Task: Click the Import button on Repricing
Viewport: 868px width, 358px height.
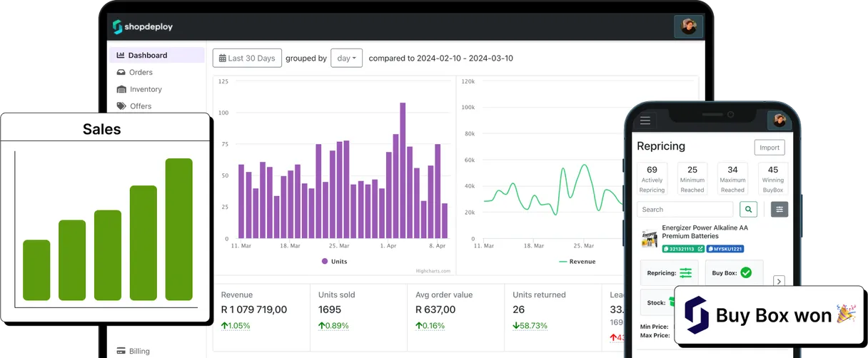Action: coord(769,148)
